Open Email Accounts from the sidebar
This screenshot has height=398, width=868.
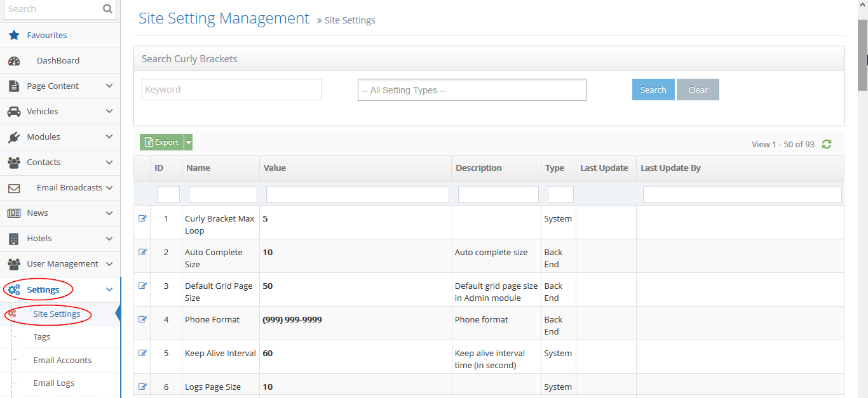click(x=62, y=360)
